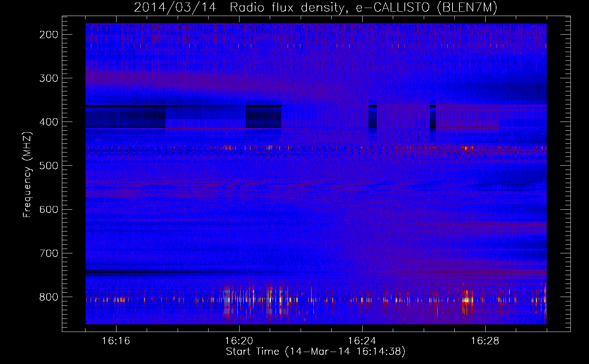This screenshot has width=589, height=364.
Task: Click the 'Start Time (14-Mar-14 16:14:38)' x-axis label
Action: [316, 352]
